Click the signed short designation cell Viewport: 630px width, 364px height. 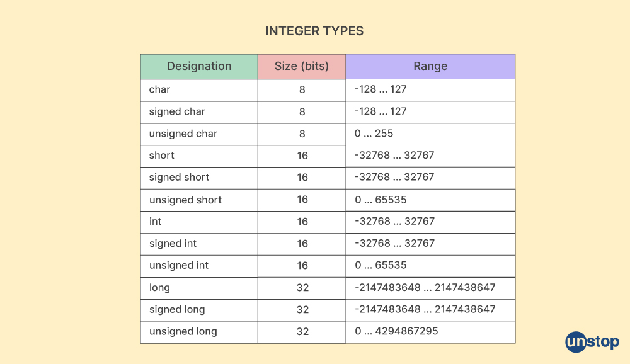tap(199, 178)
